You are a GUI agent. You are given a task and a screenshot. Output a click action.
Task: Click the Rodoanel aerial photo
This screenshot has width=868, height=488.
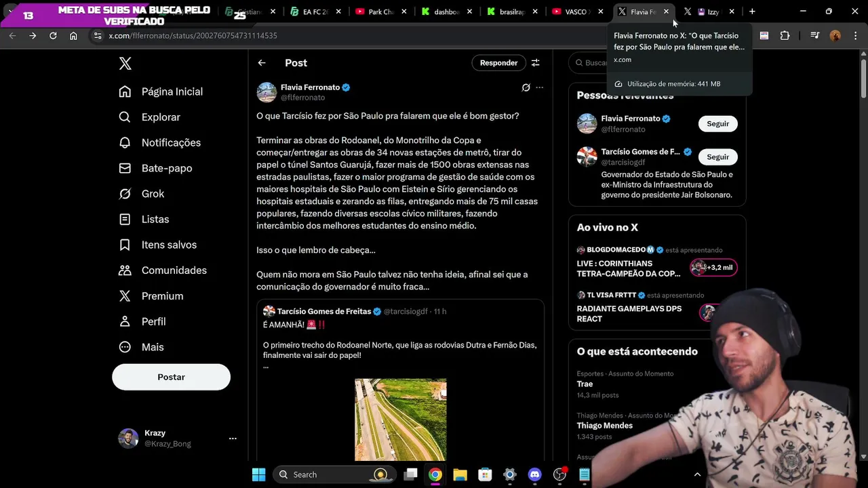pos(401,420)
